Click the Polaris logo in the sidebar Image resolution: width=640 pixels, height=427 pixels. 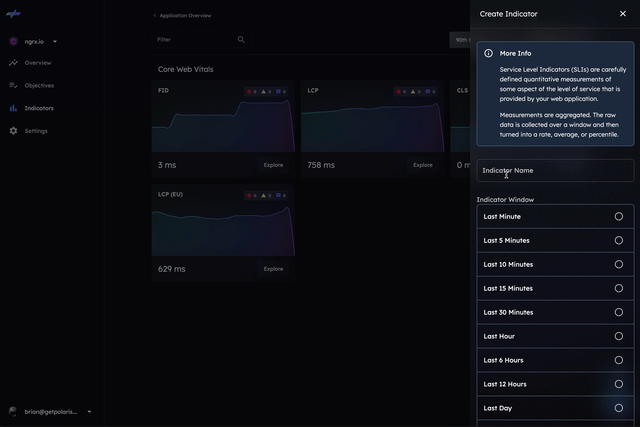14,14
